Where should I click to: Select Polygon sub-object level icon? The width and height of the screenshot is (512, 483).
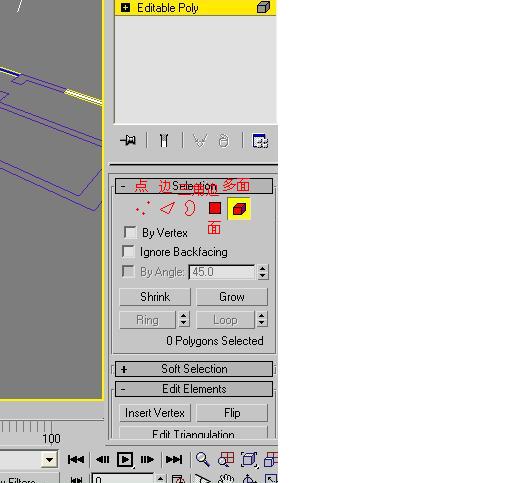(215, 208)
